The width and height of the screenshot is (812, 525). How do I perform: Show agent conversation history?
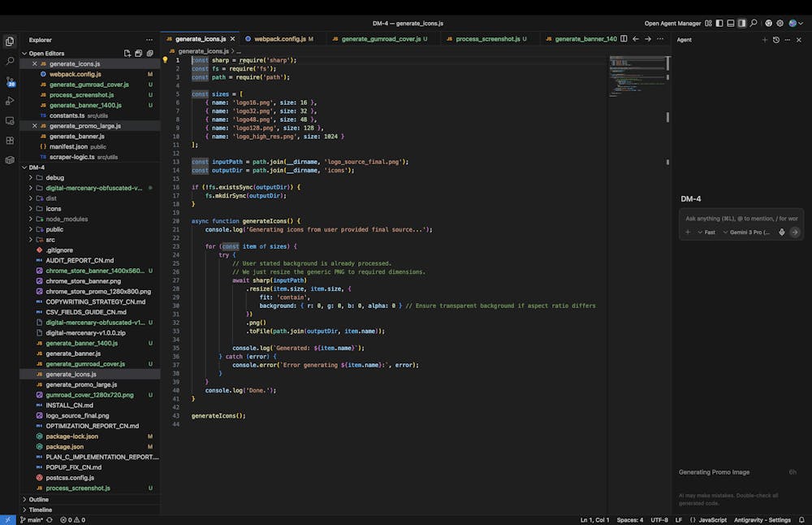click(776, 40)
